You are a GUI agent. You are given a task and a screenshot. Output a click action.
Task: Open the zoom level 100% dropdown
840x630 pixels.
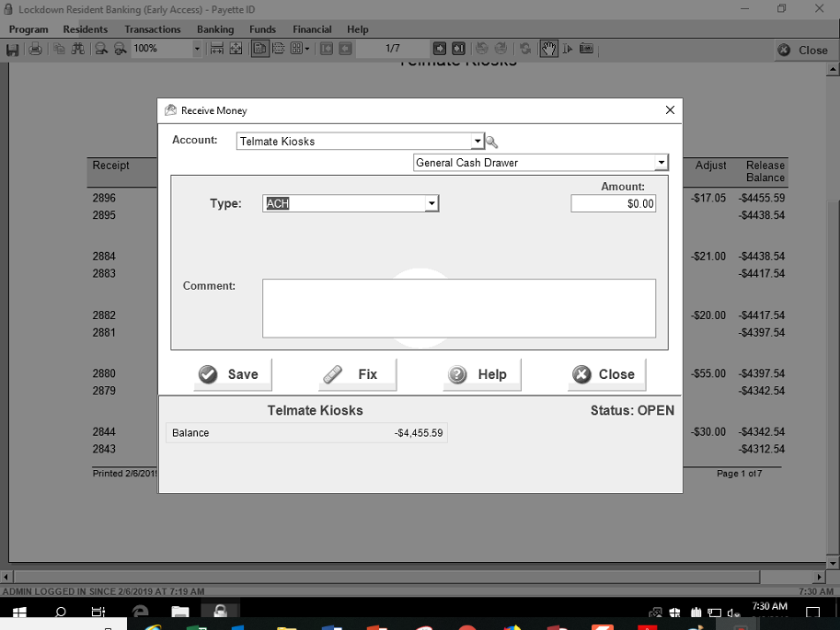197,49
